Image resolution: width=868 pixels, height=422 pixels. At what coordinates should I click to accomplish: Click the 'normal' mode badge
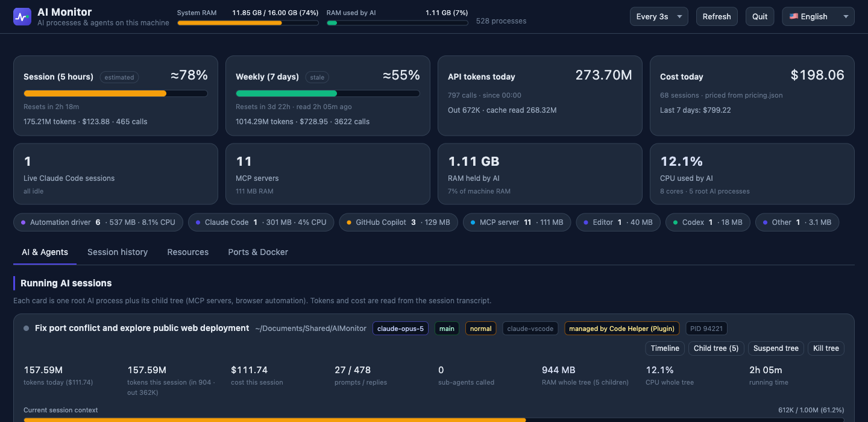(x=481, y=329)
